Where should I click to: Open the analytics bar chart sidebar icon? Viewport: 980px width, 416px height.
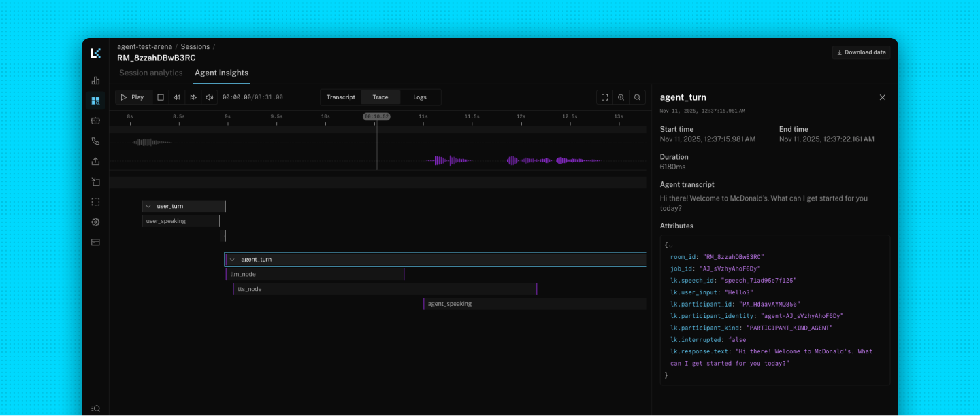click(95, 80)
